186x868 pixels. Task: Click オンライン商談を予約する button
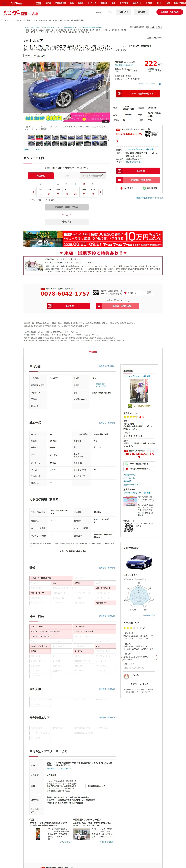[x=138, y=94]
